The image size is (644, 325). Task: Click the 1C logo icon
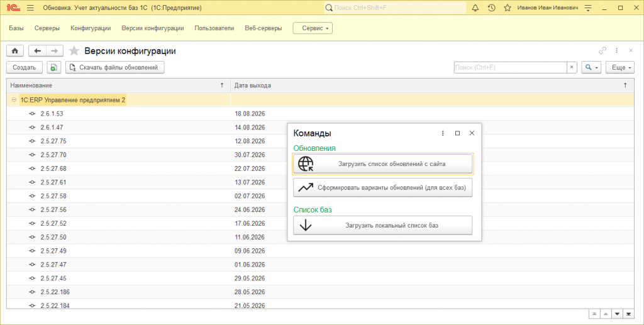[x=14, y=8]
